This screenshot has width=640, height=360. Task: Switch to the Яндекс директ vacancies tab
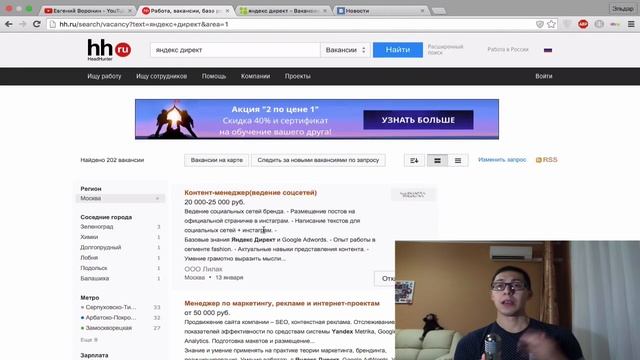pos(284,11)
